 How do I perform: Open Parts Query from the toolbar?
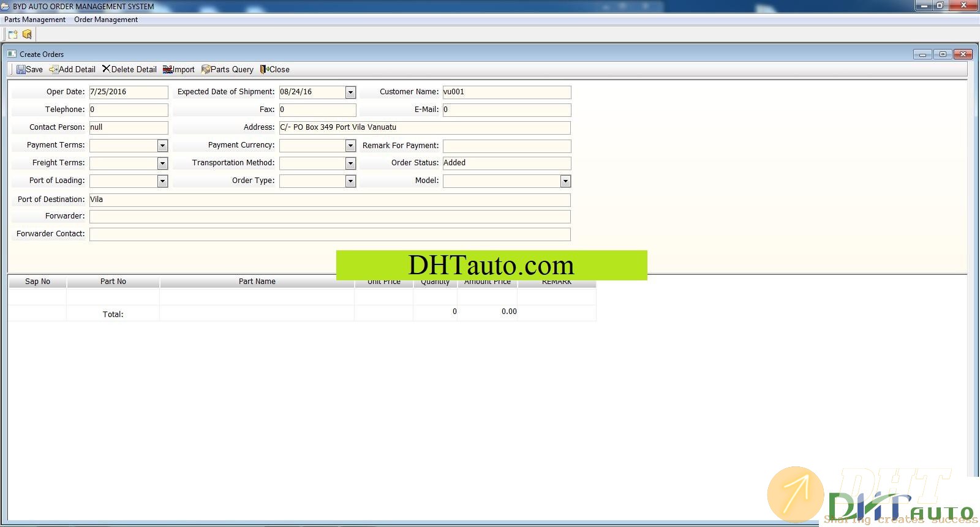click(227, 70)
